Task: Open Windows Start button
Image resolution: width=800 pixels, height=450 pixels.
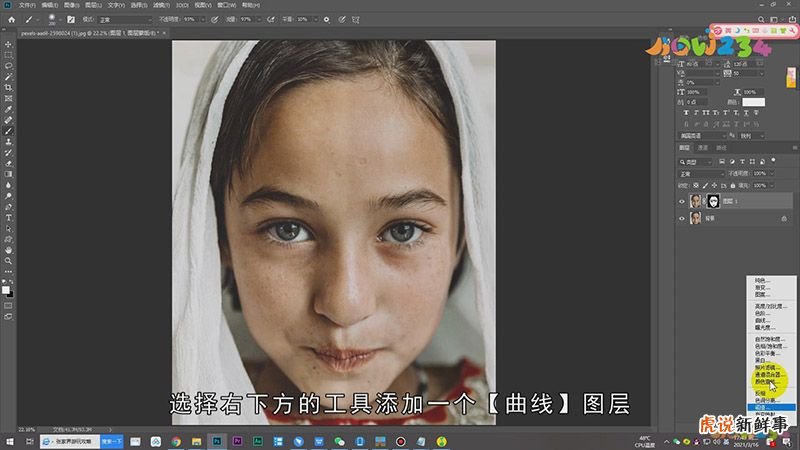Action: pos(9,442)
